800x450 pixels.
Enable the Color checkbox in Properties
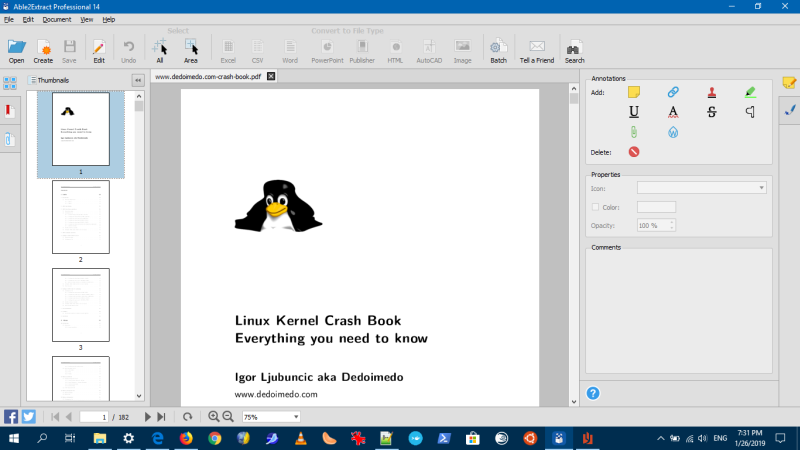click(595, 207)
